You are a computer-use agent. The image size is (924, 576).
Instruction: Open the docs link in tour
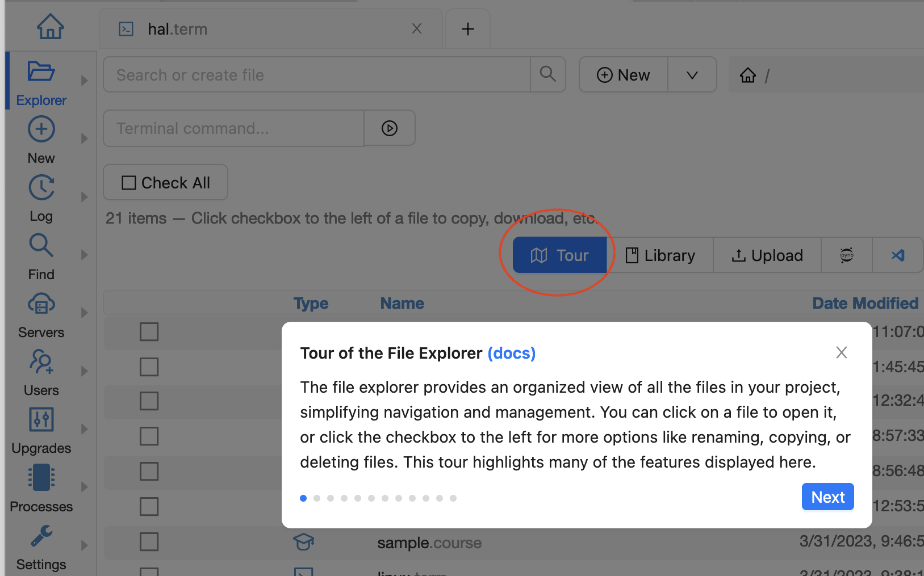point(511,353)
